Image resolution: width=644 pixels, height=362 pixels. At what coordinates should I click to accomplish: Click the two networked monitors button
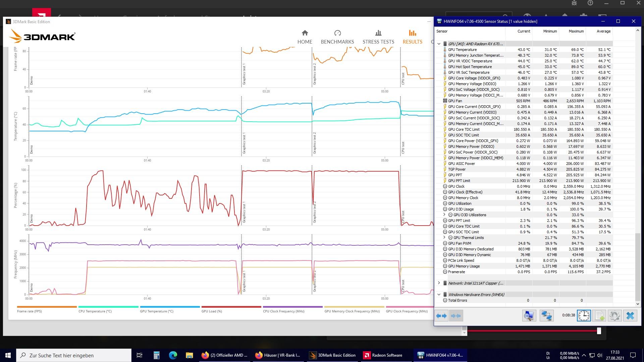[546, 316]
